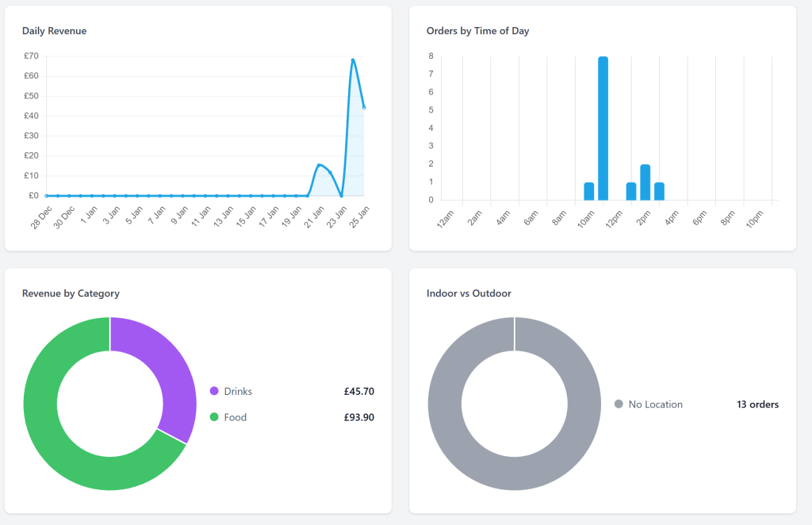812x525 pixels.
Task: Click the Indoor vs Outdoor heading
Action: [469, 293]
